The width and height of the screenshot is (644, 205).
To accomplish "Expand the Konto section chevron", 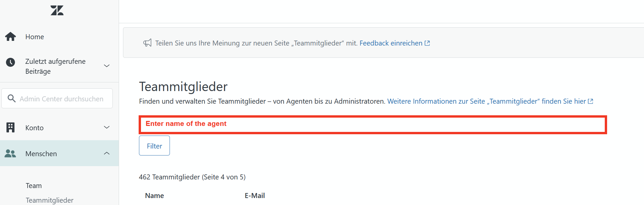I will click(107, 127).
